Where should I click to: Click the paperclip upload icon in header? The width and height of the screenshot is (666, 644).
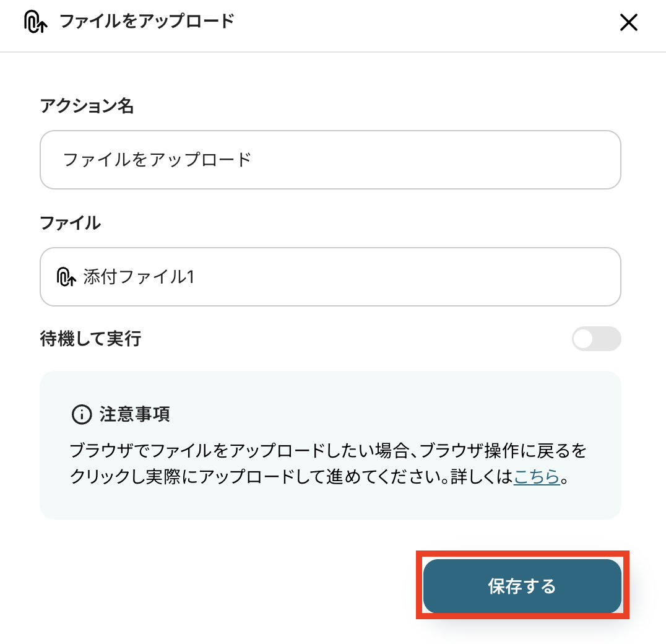(x=37, y=22)
